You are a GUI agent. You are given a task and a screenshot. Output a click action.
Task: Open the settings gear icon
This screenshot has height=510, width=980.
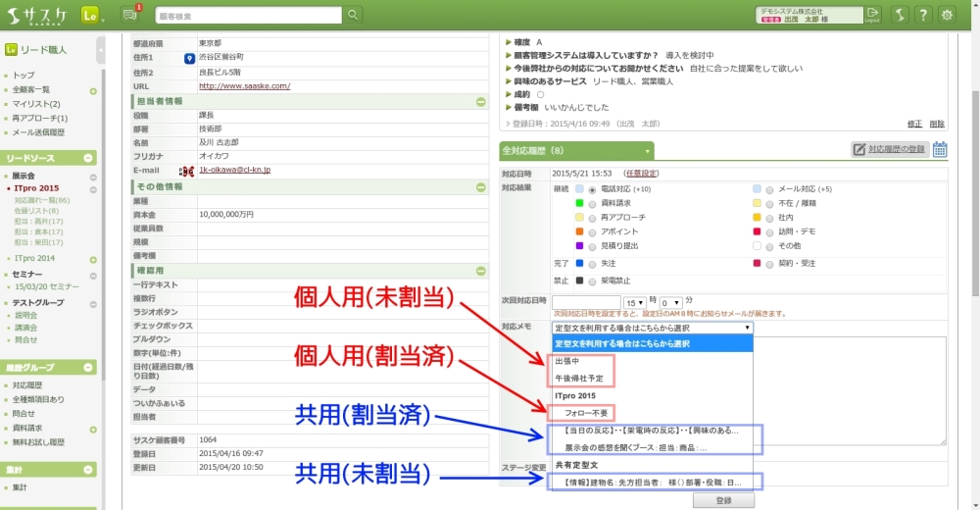pos(947,15)
